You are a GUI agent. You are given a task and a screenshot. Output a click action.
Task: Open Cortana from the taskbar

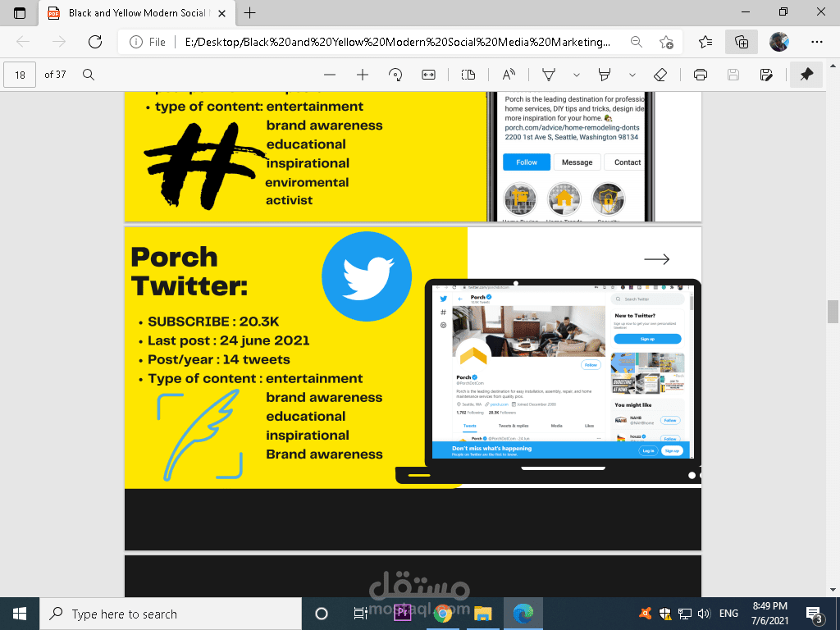(322, 614)
